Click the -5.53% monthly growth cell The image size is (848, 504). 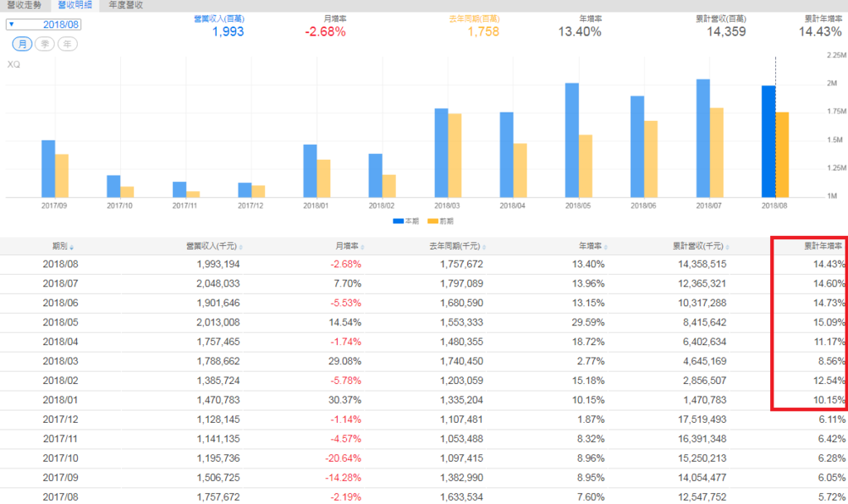coord(346,303)
